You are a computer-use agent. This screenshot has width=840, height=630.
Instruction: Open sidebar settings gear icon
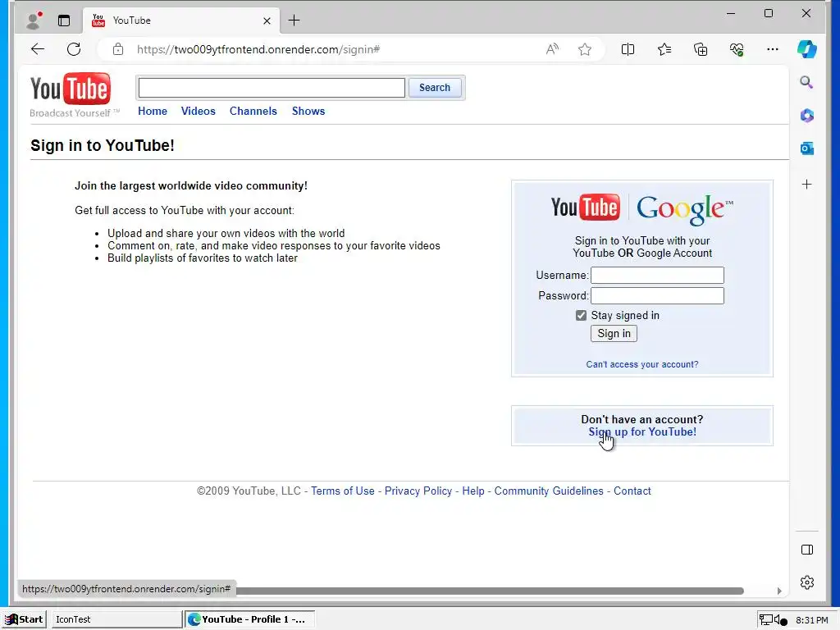pyautogui.click(x=807, y=582)
